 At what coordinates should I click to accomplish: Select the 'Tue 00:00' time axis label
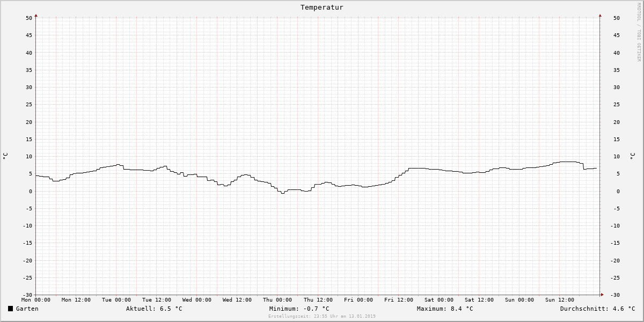point(116,300)
